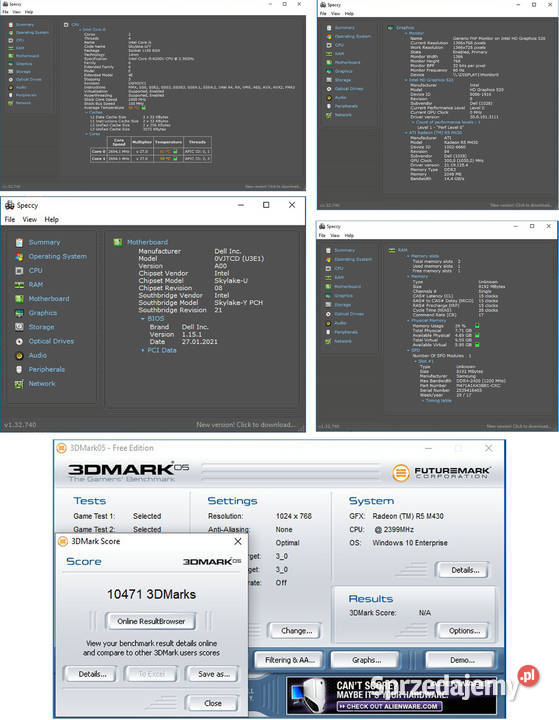
Task: Select Audio in the Motherboard Speccy window sidebar
Action: [x=38, y=355]
